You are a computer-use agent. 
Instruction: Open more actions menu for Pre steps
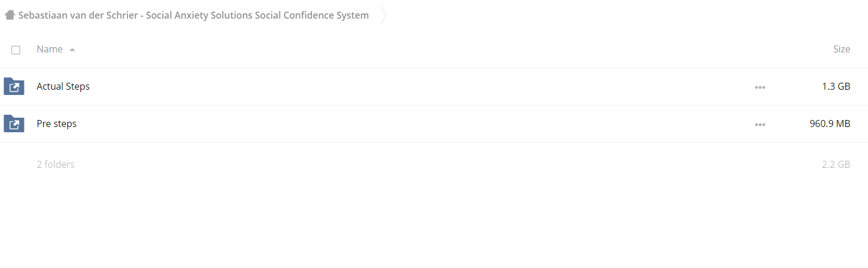[x=760, y=125]
